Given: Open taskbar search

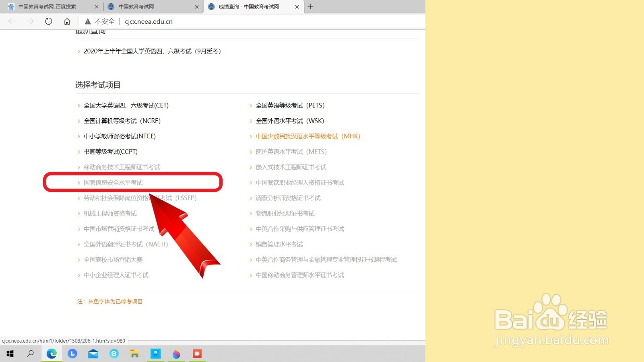Looking at the screenshot, I should (30, 354).
